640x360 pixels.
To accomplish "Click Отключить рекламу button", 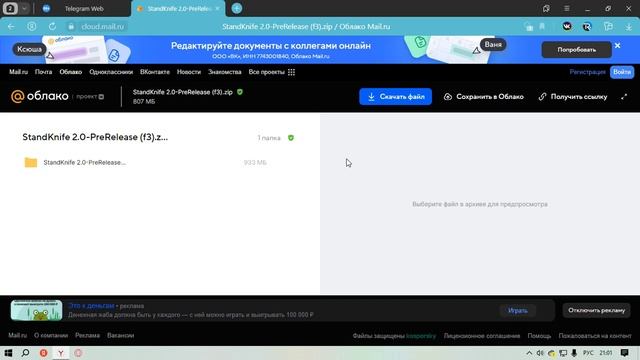I will tap(596, 311).
